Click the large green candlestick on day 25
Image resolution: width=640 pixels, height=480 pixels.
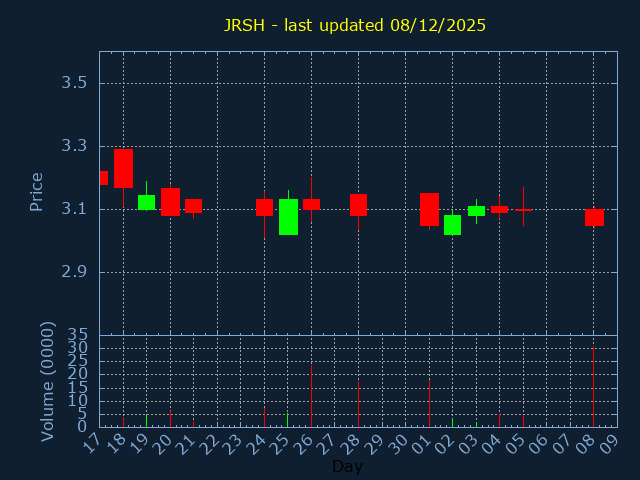(288, 217)
